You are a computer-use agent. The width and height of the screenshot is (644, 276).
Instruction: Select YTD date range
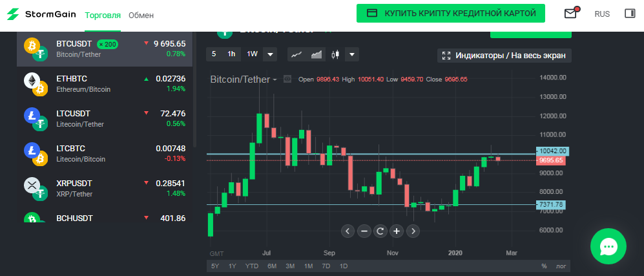pyautogui.click(x=252, y=266)
